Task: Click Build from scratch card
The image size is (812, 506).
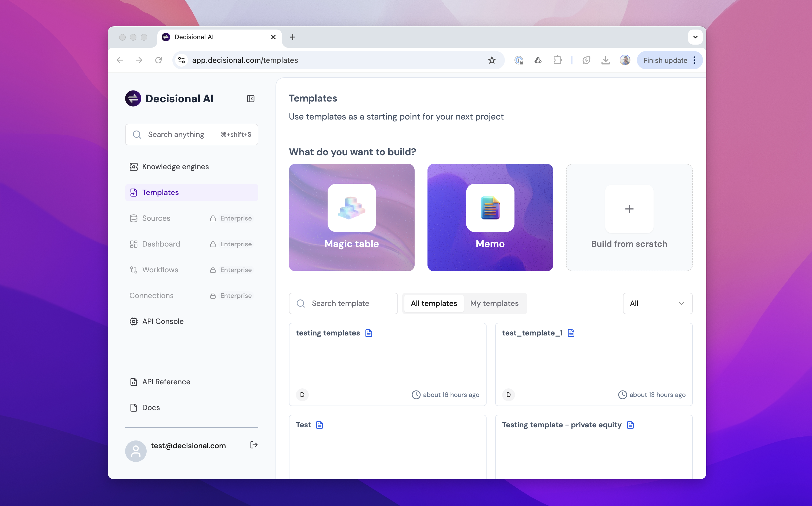Action: (x=629, y=218)
